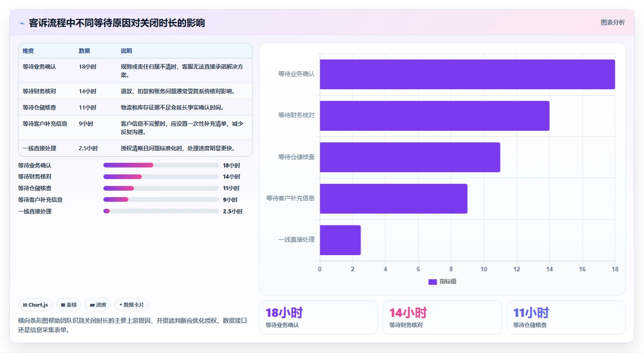Click the 等待仓储核查 chart bar
644x353 pixels.
410,157
